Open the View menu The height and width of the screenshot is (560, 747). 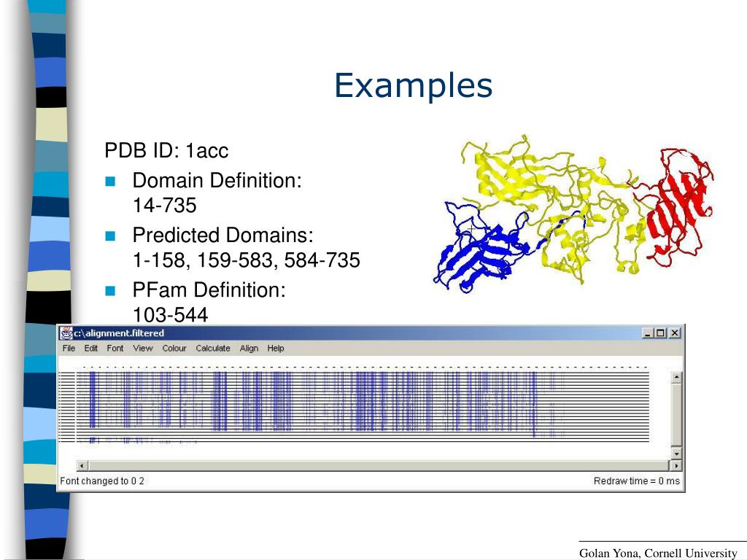tap(142, 348)
